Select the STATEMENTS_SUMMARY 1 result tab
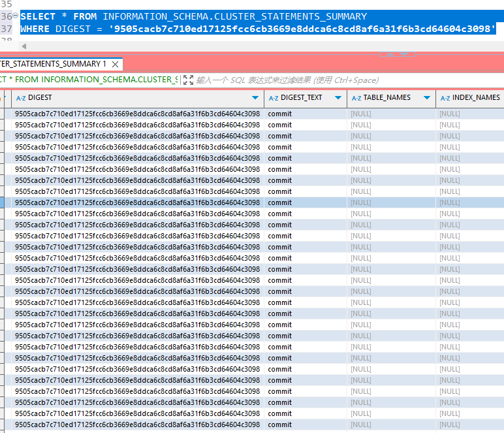The width and height of the screenshot is (504, 433). pyautogui.click(x=52, y=64)
